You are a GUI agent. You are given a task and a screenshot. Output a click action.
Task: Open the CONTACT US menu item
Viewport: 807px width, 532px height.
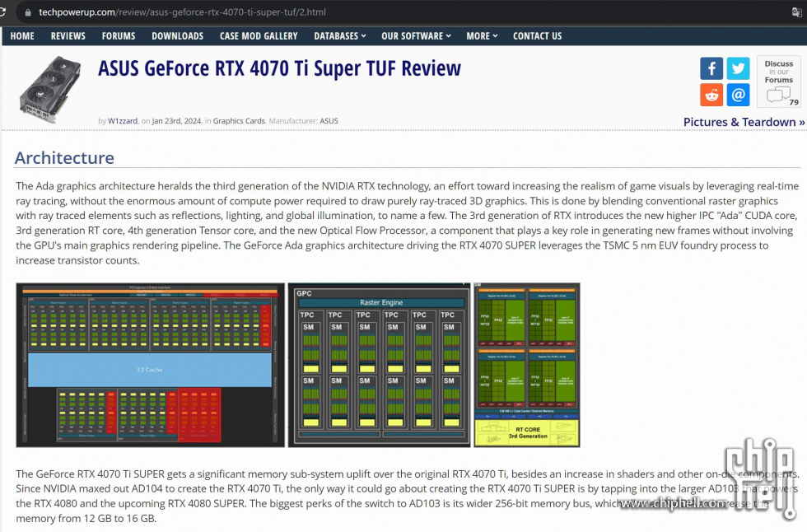[537, 36]
